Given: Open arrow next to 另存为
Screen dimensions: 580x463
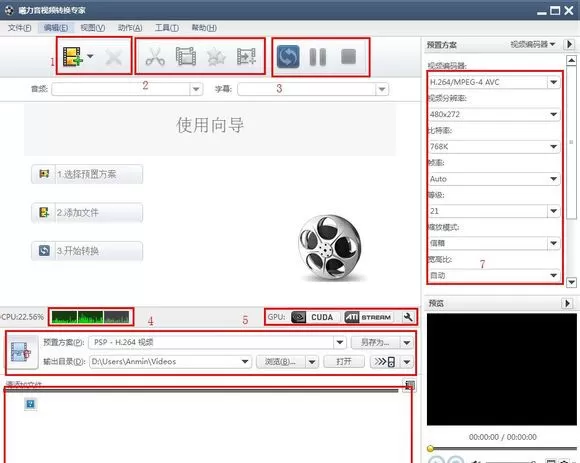Looking at the screenshot, I should 407,342.
